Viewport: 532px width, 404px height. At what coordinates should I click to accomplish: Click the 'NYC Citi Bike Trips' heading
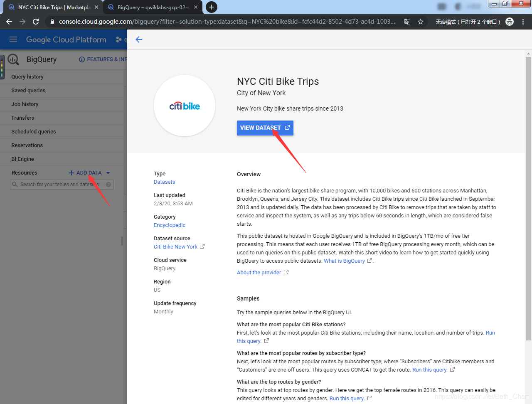point(278,81)
